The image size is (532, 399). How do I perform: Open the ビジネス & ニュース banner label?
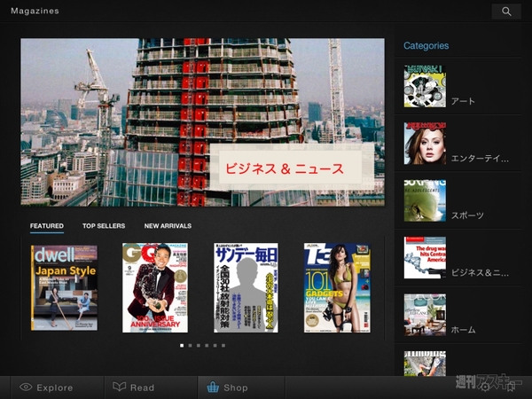tap(285, 168)
